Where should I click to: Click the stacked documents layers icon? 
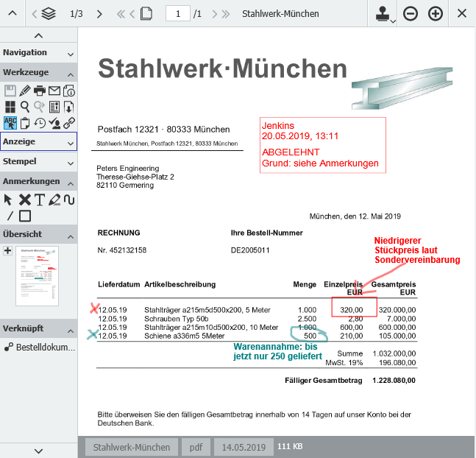tap(49, 14)
